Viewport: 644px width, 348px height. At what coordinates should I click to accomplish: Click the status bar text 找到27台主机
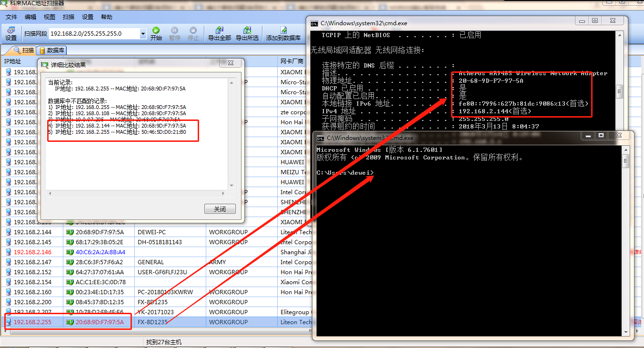pos(164,342)
